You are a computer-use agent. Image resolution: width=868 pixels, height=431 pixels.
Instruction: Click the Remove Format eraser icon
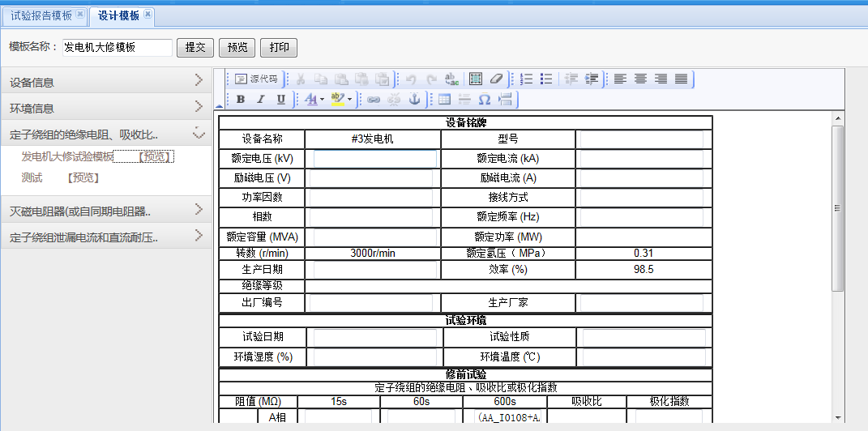coord(496,79)
